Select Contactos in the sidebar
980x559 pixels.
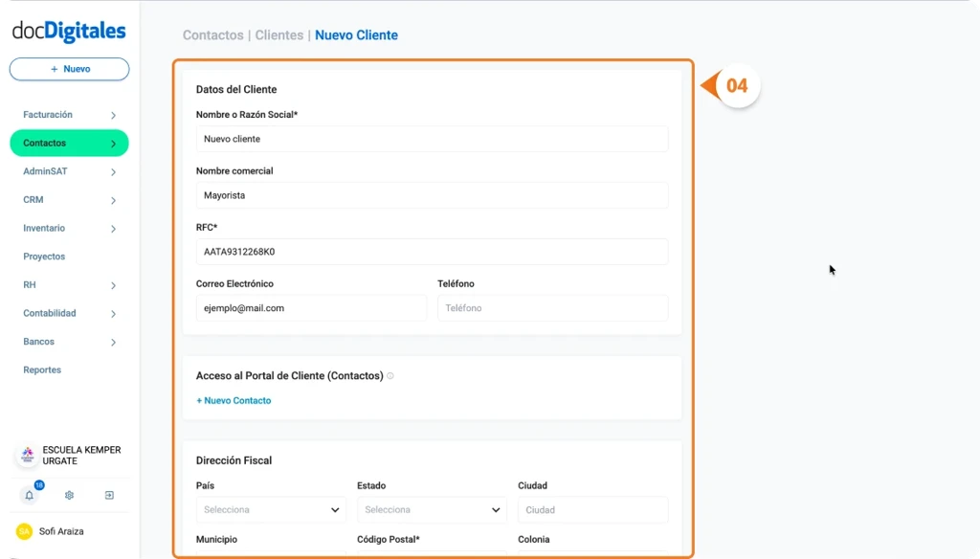(x=69, y=143)
